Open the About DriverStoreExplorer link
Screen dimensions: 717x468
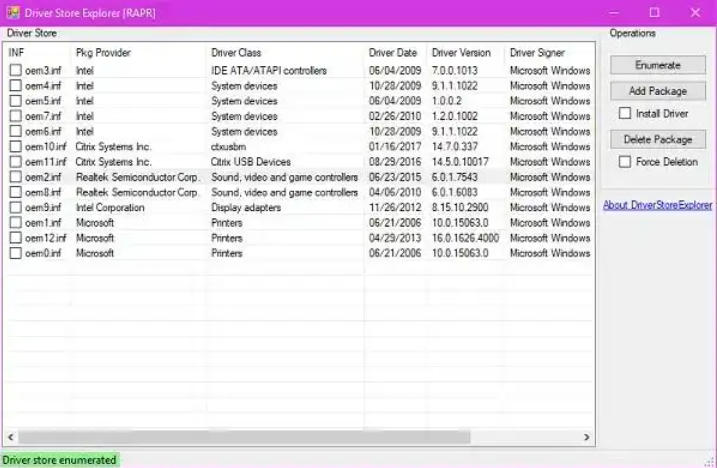[659, 205]
